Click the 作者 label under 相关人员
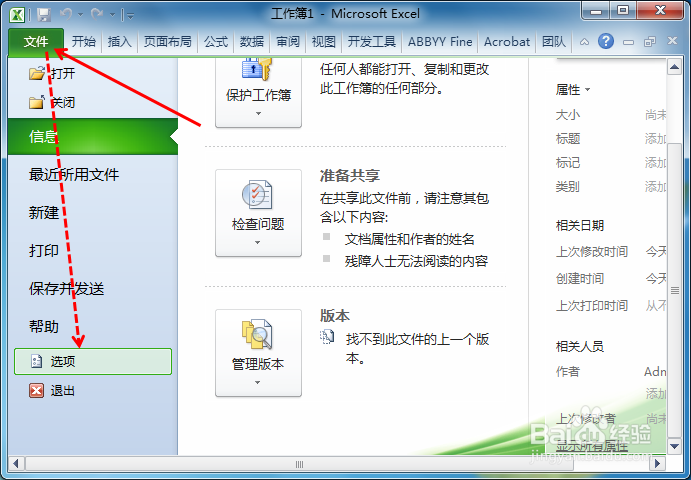The height and width of the screenshot is (480, 691). pos(568,372)
